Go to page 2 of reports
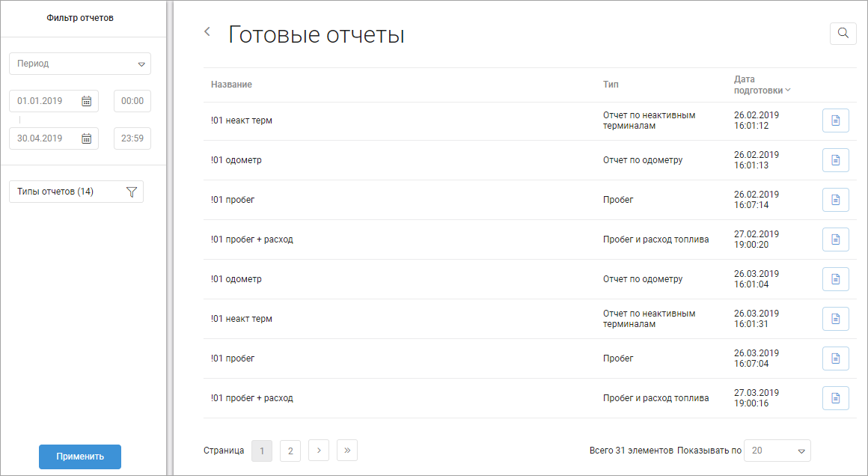The image size is (868, 476). tap(290, 451)
